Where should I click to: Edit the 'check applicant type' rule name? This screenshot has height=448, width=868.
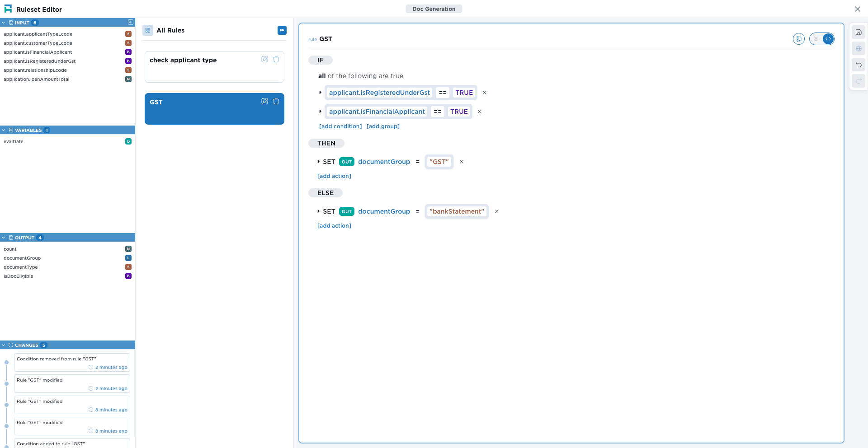coord(264,60)
